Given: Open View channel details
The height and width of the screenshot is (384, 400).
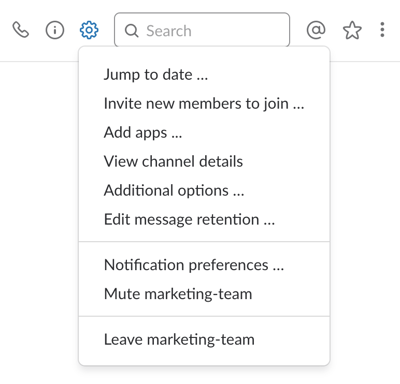Looking at the screenshot, I should point(204,162).
